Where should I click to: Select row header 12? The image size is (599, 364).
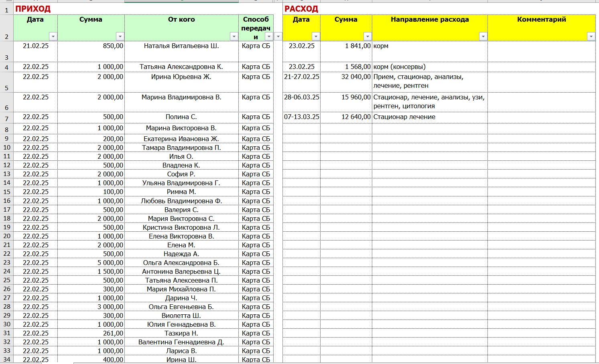7,165
